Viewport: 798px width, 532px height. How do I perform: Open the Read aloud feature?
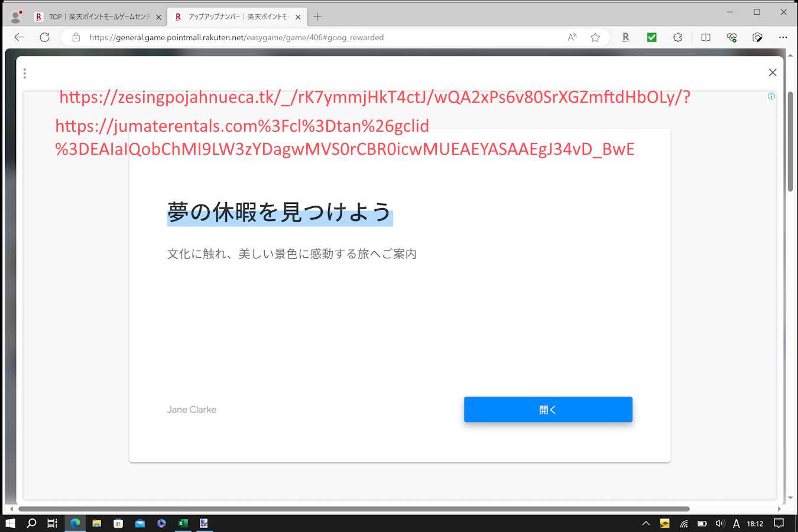pos(572,37)
